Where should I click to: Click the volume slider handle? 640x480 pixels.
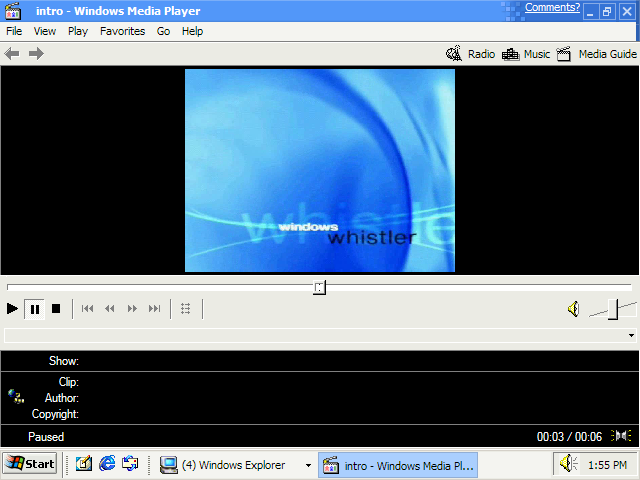(x=613, y=309)
